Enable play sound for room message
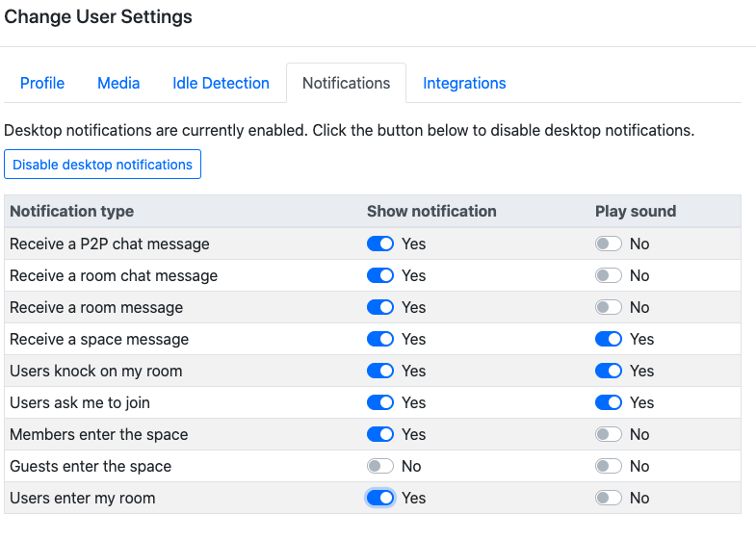This screenshot has width=756, height=540. (x=609, y=308)
